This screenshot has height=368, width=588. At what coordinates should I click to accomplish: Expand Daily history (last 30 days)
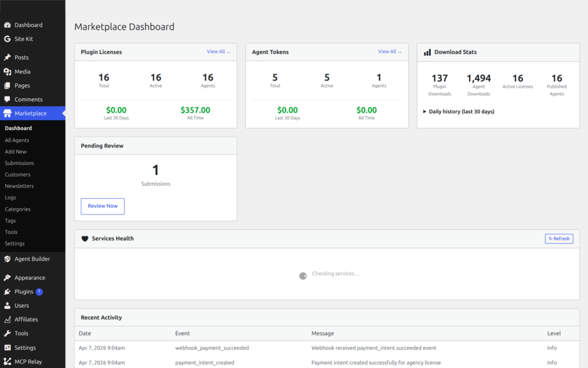point(459,112)
